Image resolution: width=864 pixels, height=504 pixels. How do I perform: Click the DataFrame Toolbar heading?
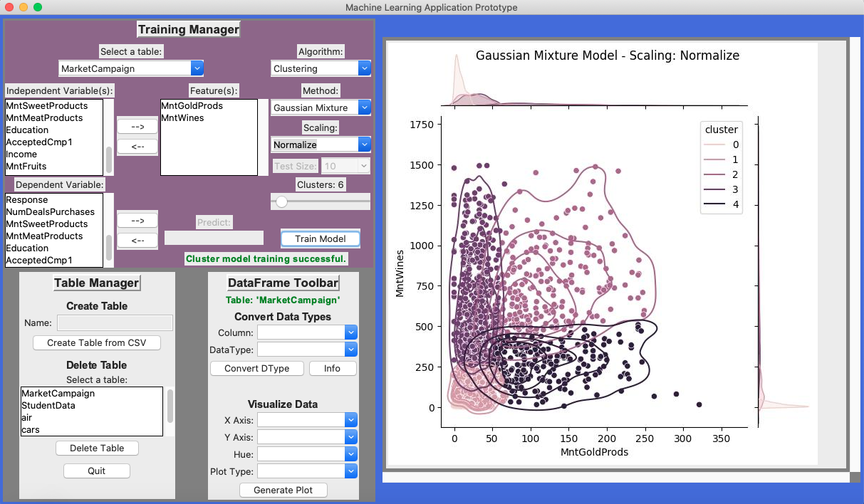[x=283, y=283]
